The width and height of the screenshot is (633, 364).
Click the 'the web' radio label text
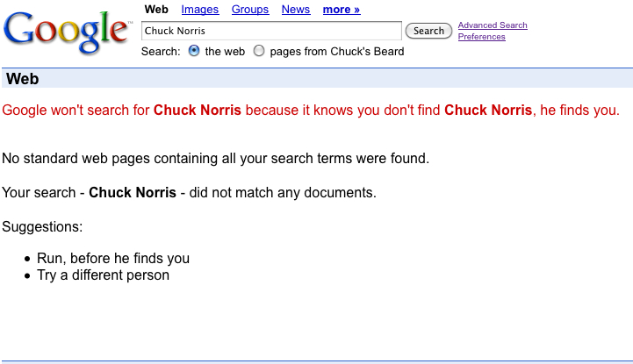pos(225,52)
